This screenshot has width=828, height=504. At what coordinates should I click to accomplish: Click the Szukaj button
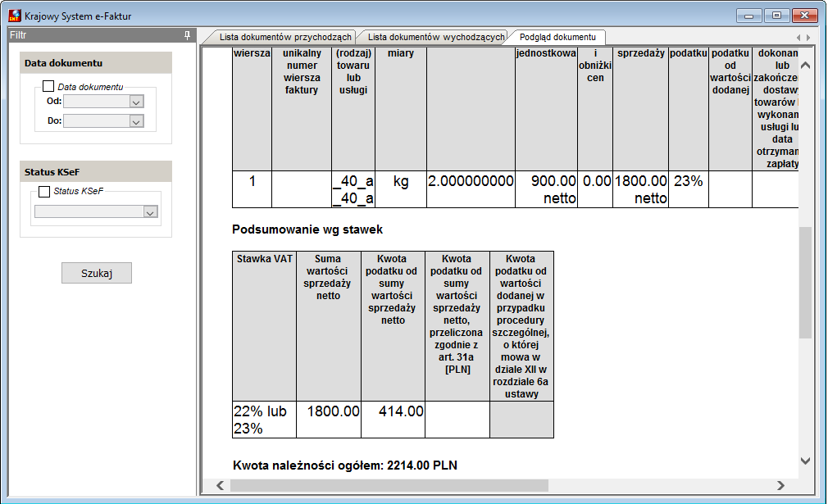[97, 274]
